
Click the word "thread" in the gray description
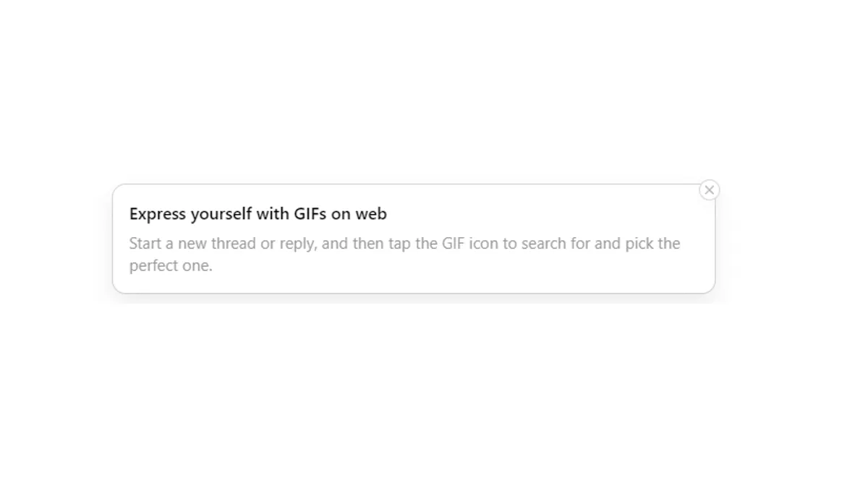click(234, 244)
